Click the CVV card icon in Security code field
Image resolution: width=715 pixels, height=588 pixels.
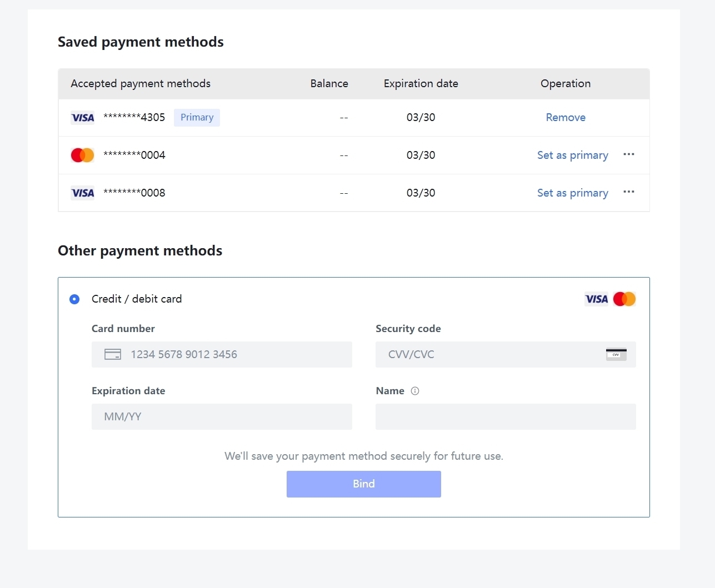tap(616, 354)
